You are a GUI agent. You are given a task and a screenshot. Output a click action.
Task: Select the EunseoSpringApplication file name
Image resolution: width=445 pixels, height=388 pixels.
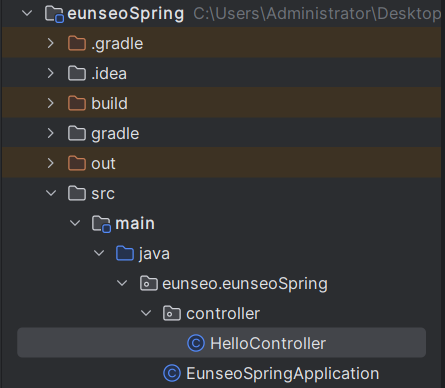[x=283, y=373]
